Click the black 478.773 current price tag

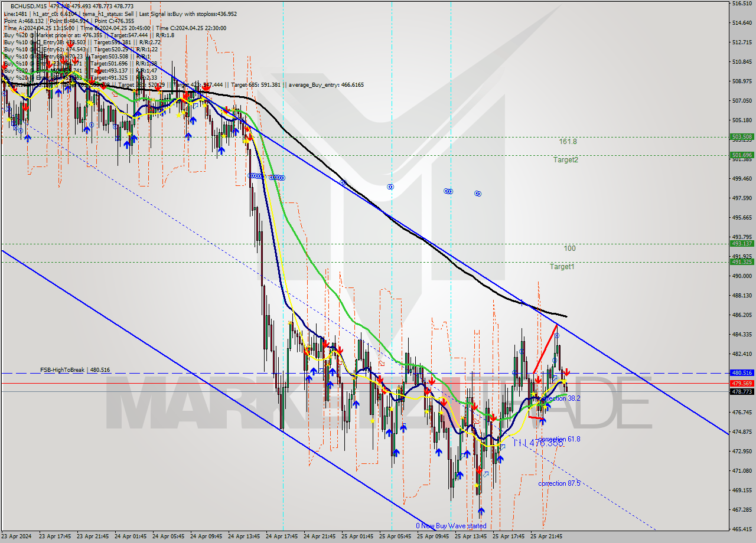pyautogui.click(x=742, y=391)
